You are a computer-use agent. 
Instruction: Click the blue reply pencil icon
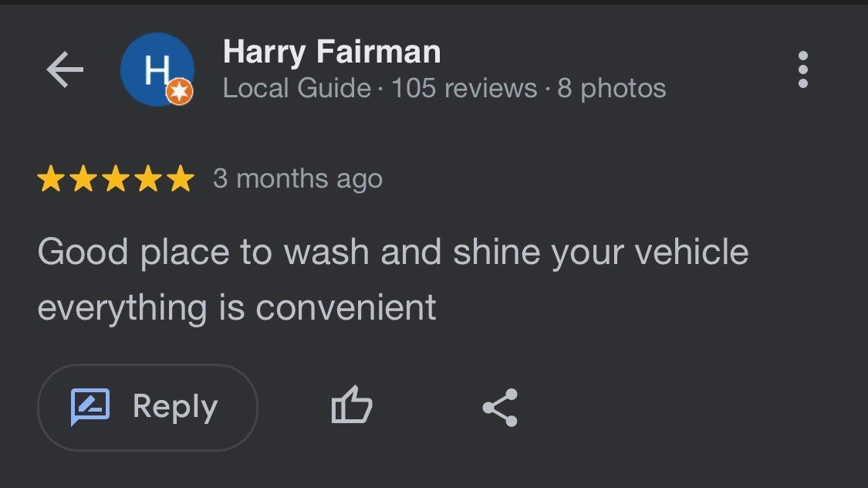90,406
